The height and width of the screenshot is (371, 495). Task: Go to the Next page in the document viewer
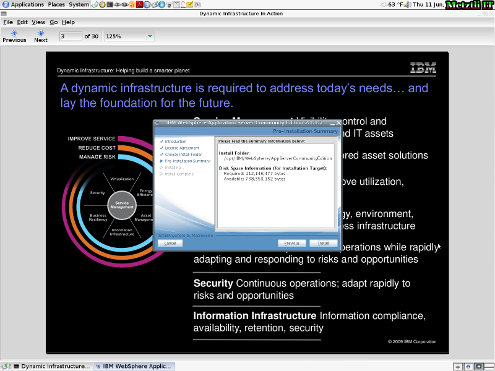(41, 36)
